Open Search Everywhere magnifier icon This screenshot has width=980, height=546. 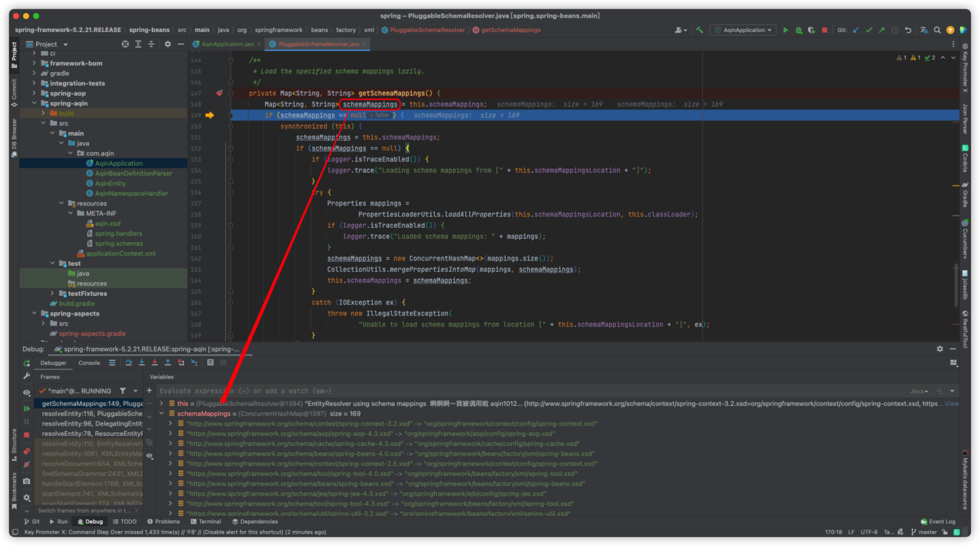pos(937,30)
